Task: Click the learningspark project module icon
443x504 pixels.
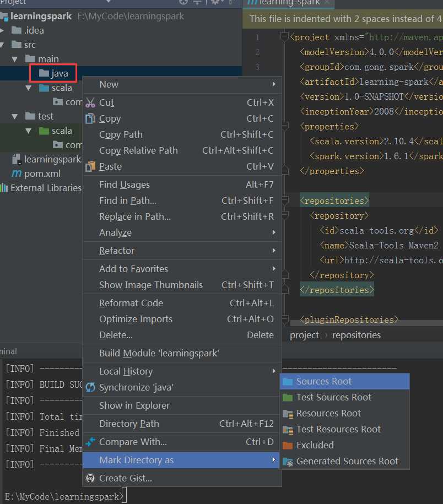Action: [4, 17]
